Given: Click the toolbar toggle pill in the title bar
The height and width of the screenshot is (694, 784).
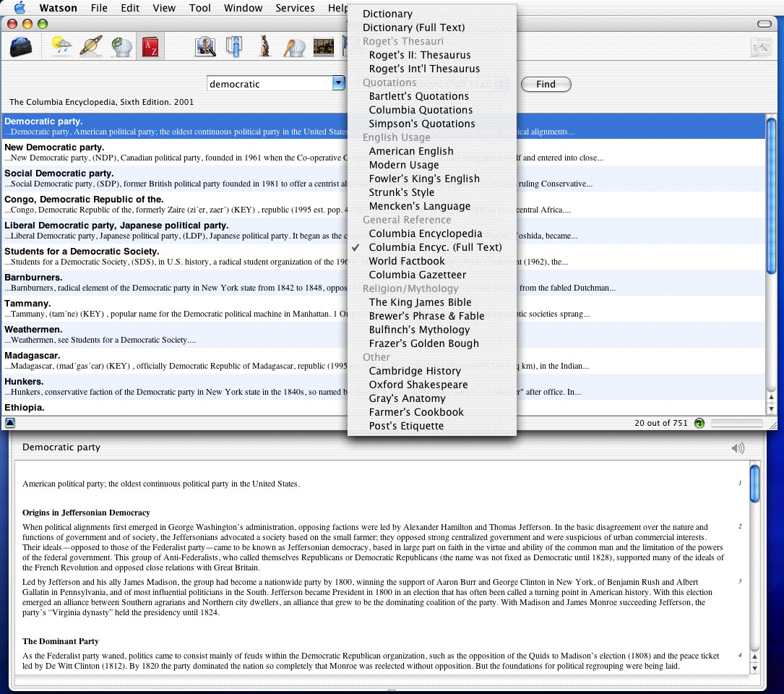Looking at the screenshot, I should (x=764, y=24).
